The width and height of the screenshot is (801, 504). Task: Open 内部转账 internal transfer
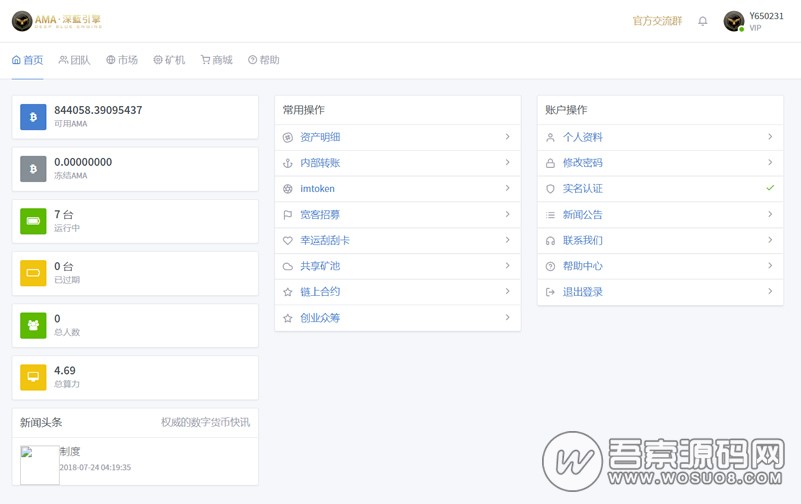coord(320,163)
